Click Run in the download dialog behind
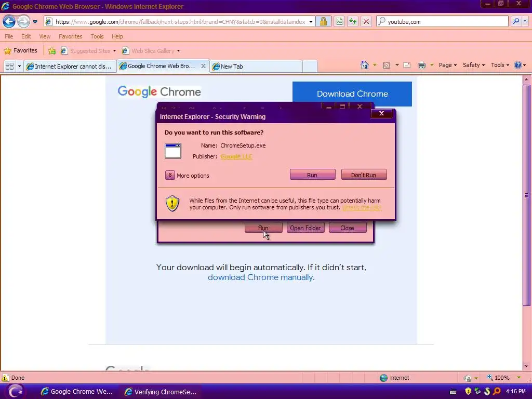 (263, 228)
